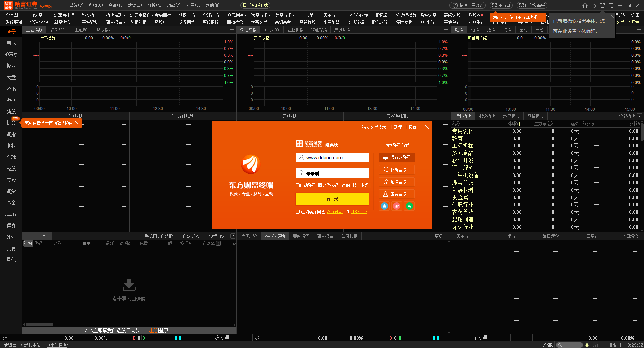
Task: Click the search box in status bar
Action: click(x=570, y=345)
